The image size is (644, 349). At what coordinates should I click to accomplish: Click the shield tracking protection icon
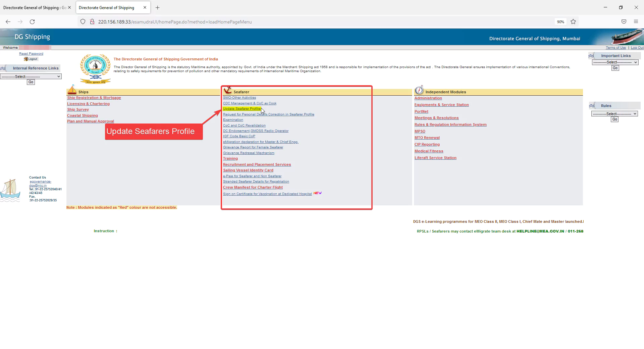83,22
